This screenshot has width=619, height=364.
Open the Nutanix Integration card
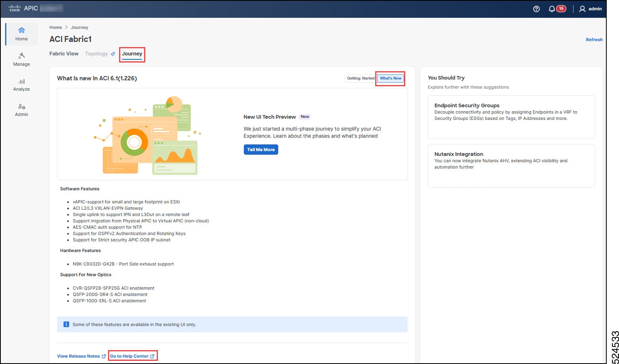[511, 166]
